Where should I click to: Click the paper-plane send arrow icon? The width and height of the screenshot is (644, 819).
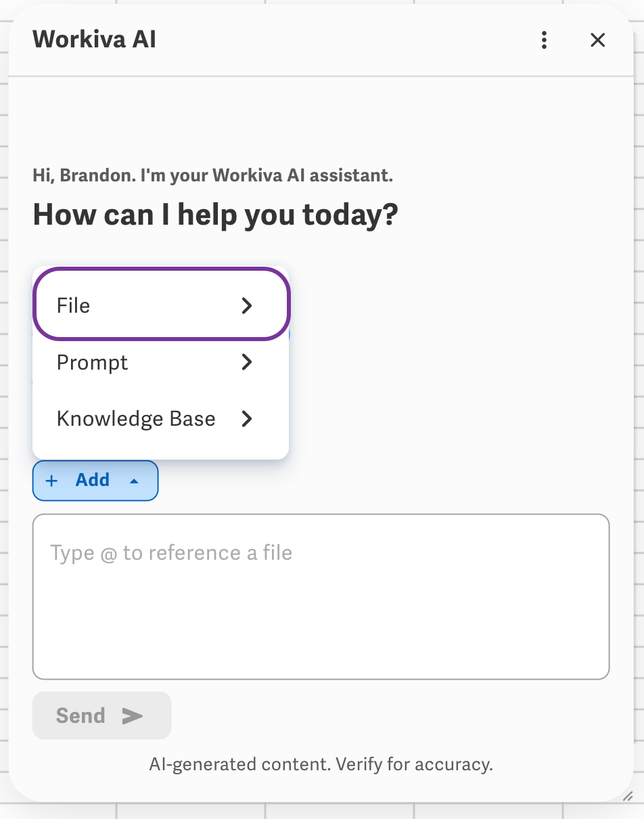(x=132, y=715)
